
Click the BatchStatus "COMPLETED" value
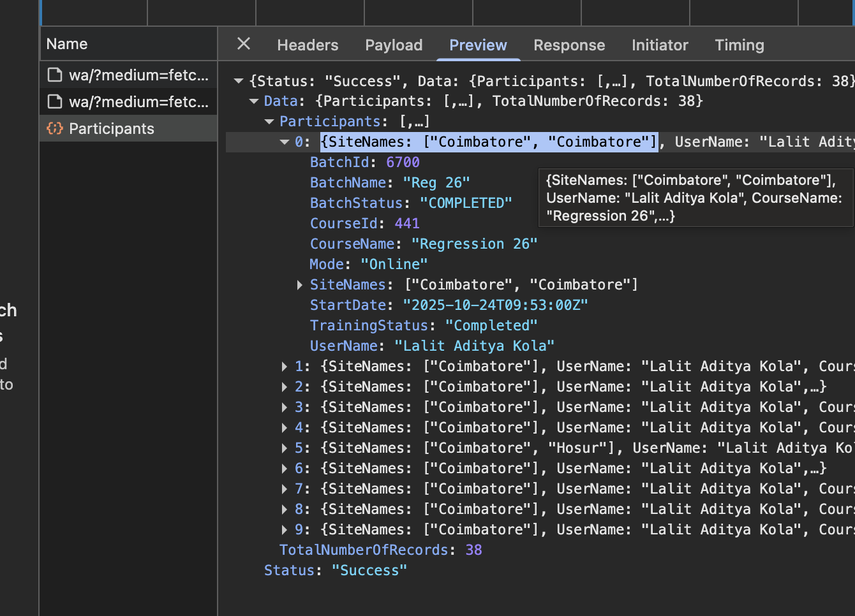(465, 203)
